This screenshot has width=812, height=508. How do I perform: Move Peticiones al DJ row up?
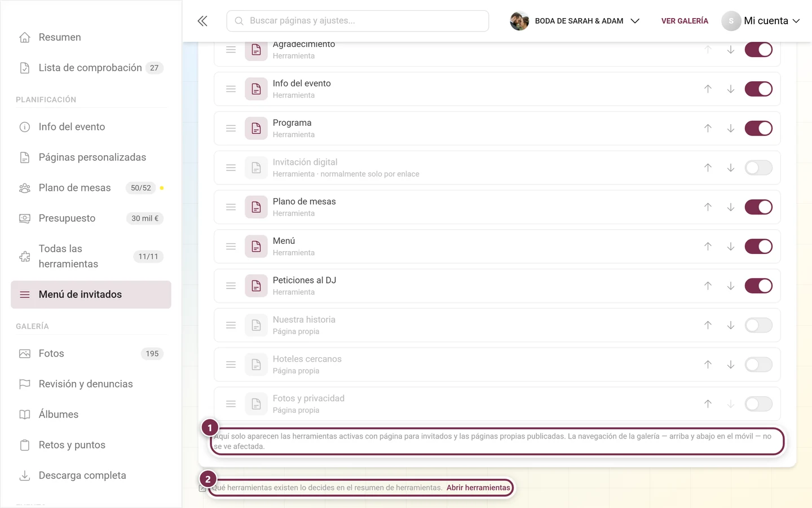[708, 286]
